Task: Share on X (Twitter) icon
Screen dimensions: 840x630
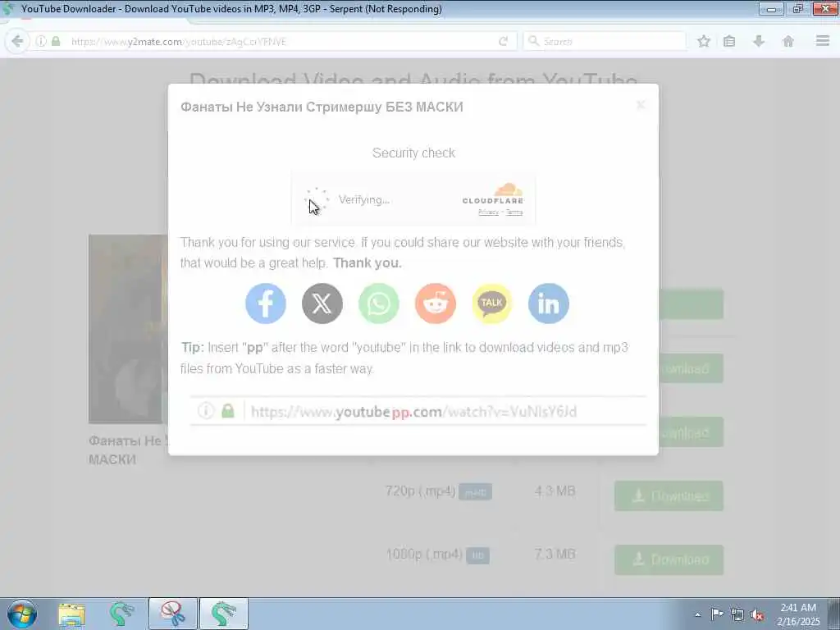Action: click(322, 304)
